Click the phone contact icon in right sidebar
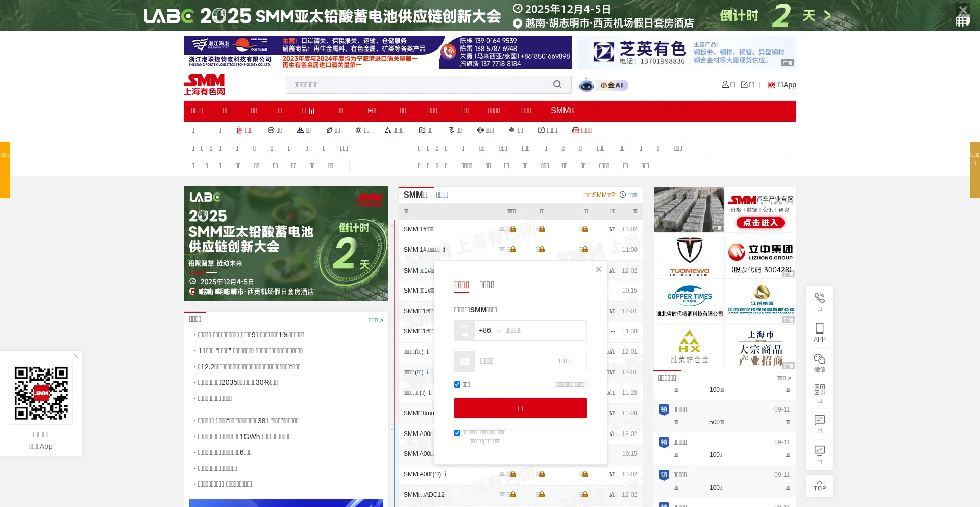 point(819,301)
